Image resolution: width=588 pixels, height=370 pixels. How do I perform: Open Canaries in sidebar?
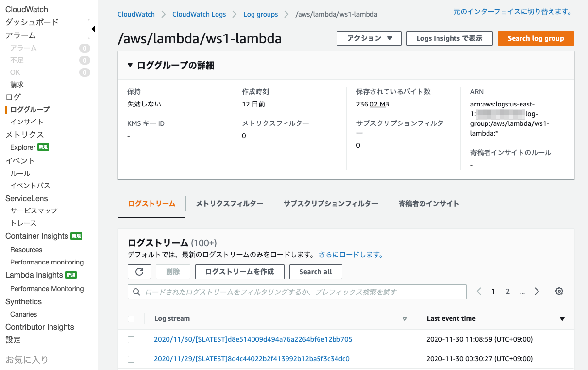(24, 314)
